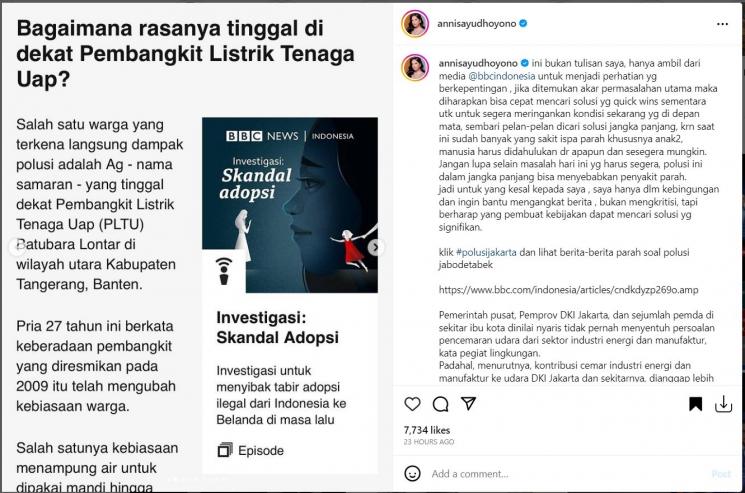Go to previous carousel image arrow
Viewport: 745px width, 493px height.
17,247
